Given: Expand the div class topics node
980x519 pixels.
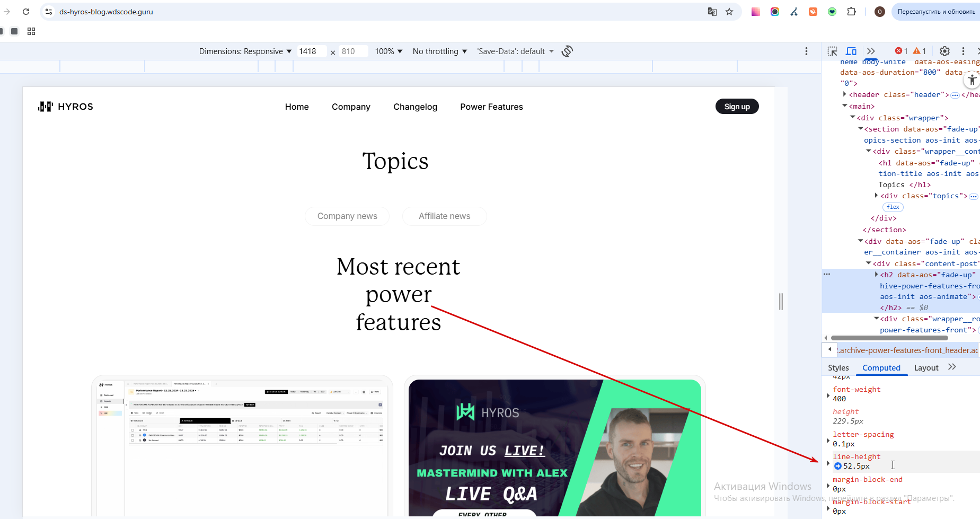Looking at the screenshot, I should pyautogui.click(x=876, y=196).
